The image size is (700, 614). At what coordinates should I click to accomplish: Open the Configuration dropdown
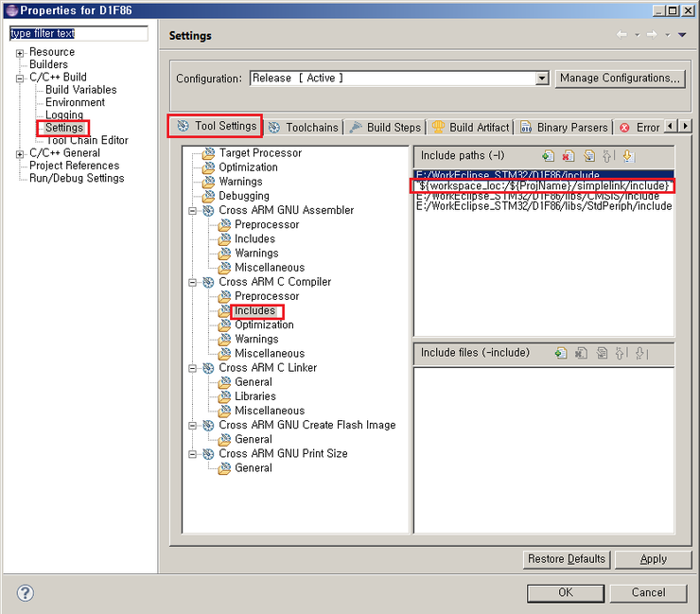coord(542,79)
